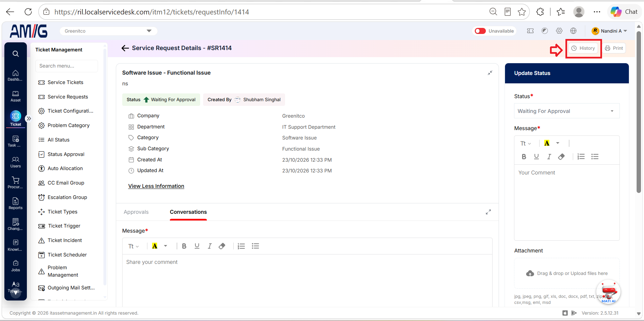Click the back arrow beside Service Request Details

click(125, 48)
